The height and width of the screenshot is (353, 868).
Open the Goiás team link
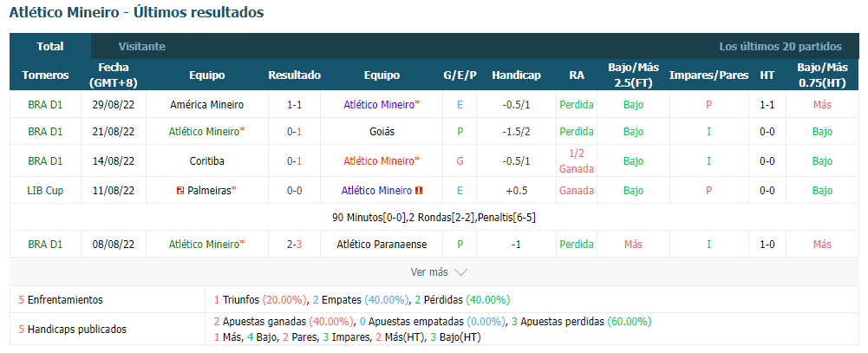[382, 132]
